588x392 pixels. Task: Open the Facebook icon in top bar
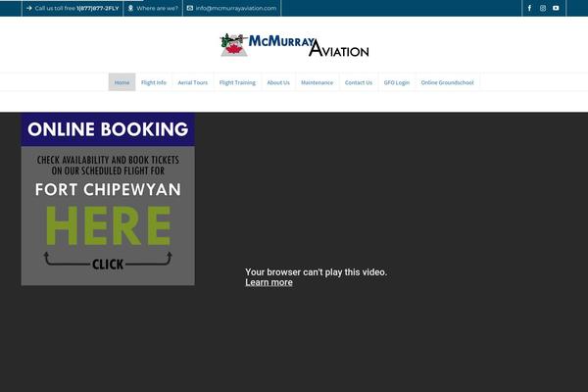tap(529, 8)
